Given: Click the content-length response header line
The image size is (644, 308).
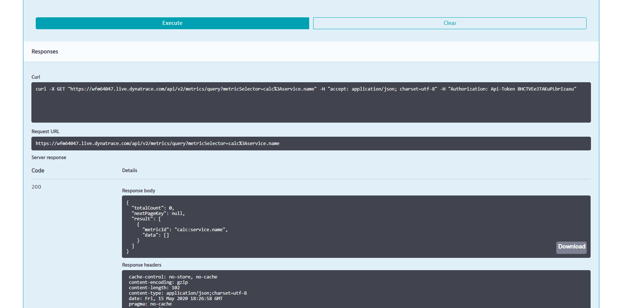Looking at the screenshot, I should pos(154,288).
